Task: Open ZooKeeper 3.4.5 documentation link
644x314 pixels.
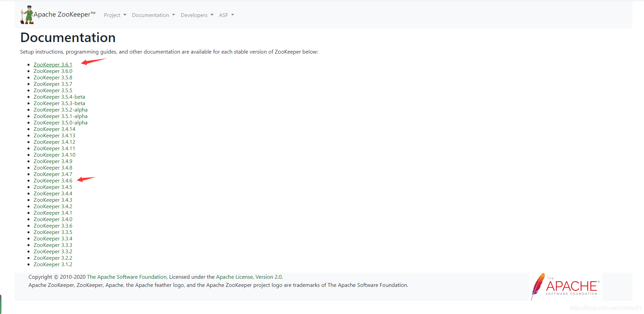Action: pos(53,187)
